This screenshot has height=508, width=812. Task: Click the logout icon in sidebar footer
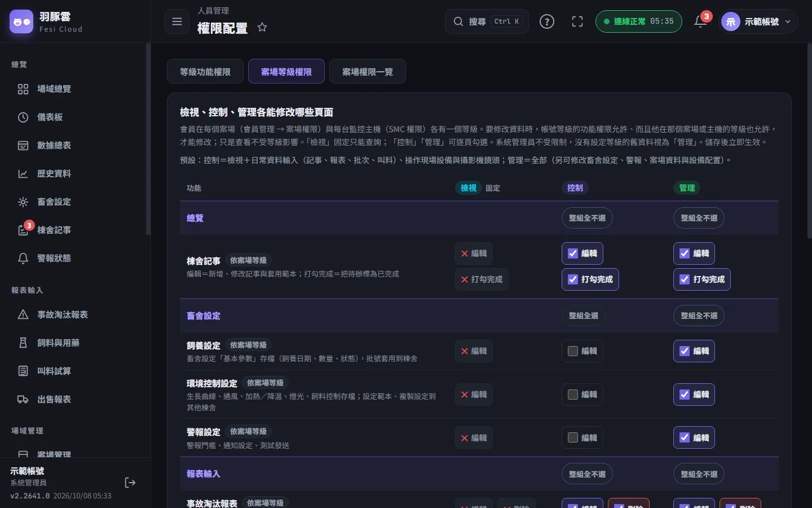pos(130,483)
